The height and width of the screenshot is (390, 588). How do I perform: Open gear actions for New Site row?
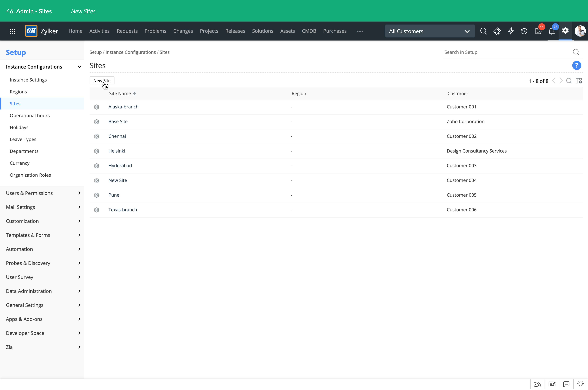(x=97, y=180)
